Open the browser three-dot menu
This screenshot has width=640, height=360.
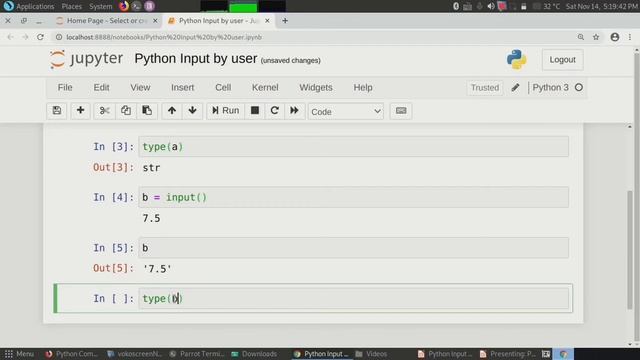point(630,37)
